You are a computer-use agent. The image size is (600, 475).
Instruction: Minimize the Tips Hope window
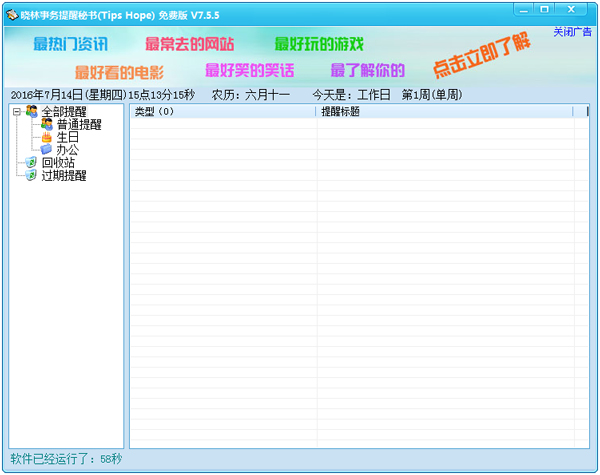pyautogui.click(x=524, y=9)
